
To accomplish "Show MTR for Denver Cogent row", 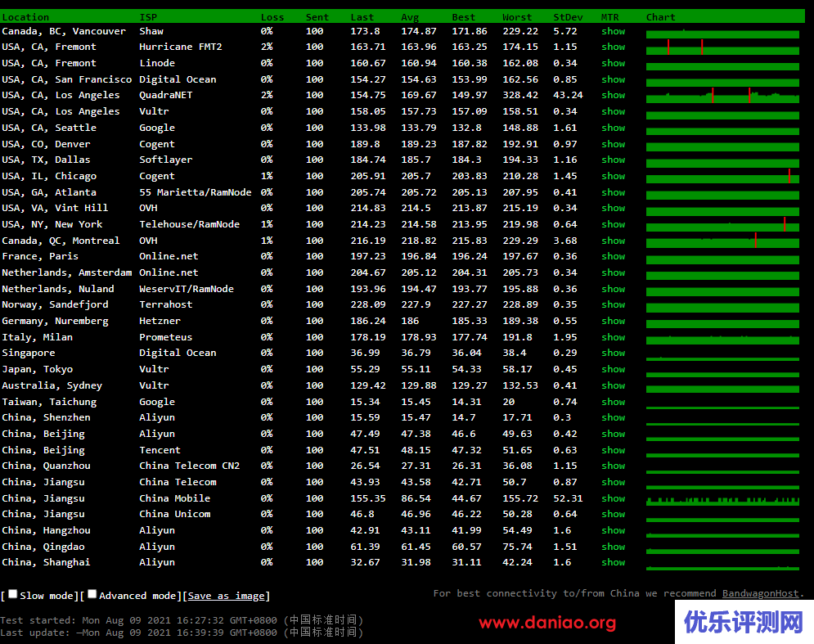I will [x=613, y=144].
